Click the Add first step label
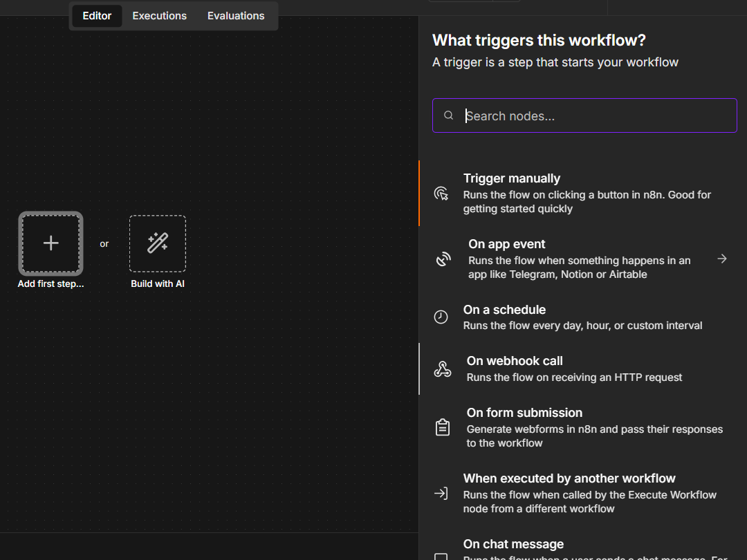This screenshot has width=747, height=560. [51, 284]
